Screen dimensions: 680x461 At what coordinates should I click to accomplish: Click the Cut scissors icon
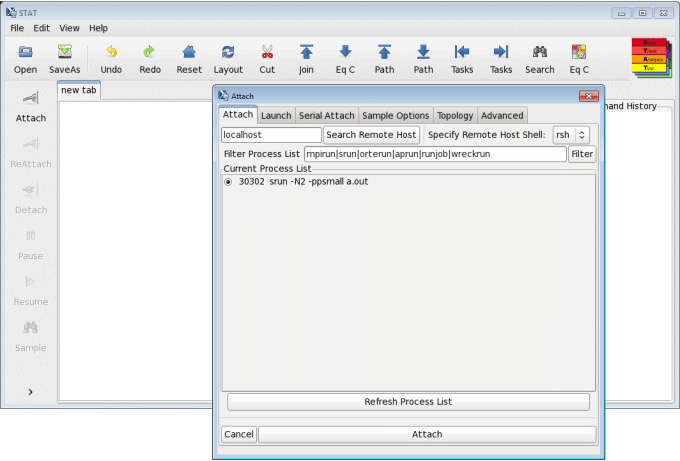click(267, 52)
